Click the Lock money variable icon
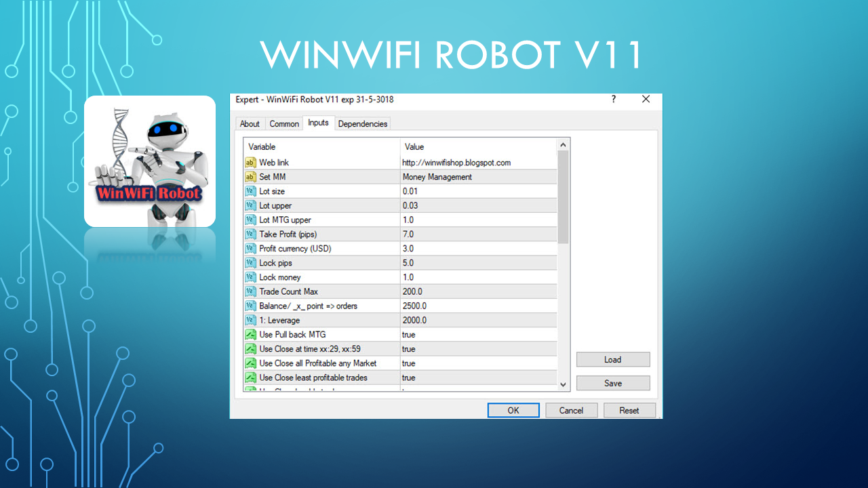Image resolution: width=868 pixels, height=488 pixels. pos(250,277)
